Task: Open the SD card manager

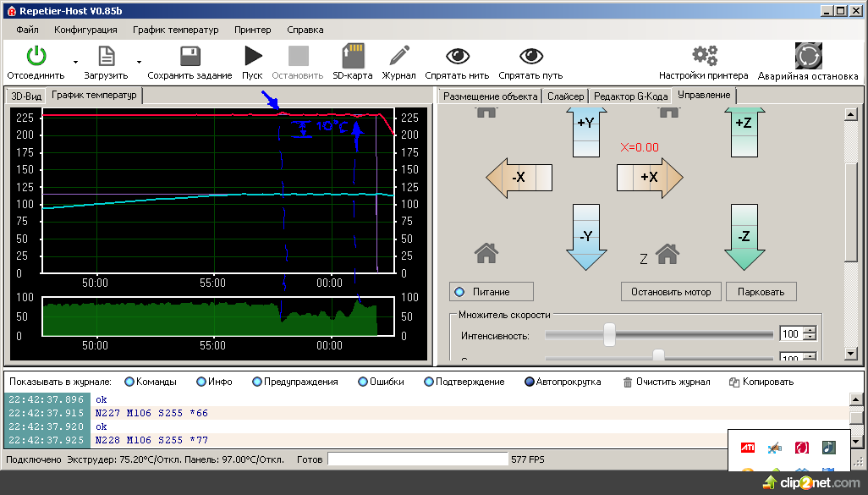Action: pyautogui.click(x=352, y=57)
